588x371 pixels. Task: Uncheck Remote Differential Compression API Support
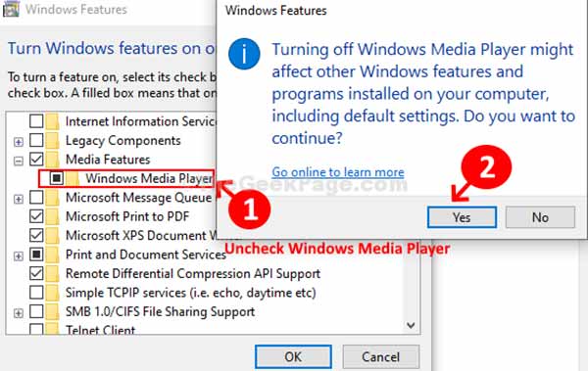[36, 273]
